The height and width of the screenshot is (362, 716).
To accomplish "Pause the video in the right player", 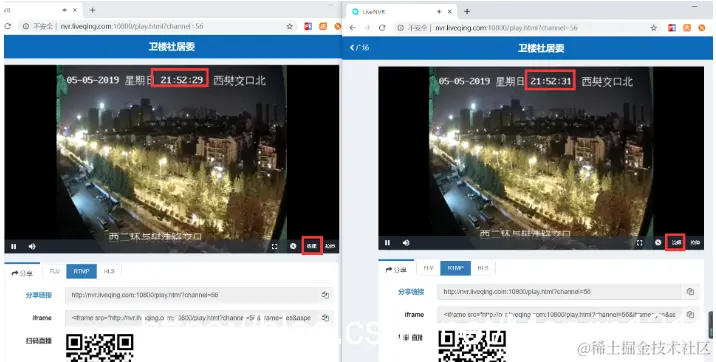I will pos(387,243).
